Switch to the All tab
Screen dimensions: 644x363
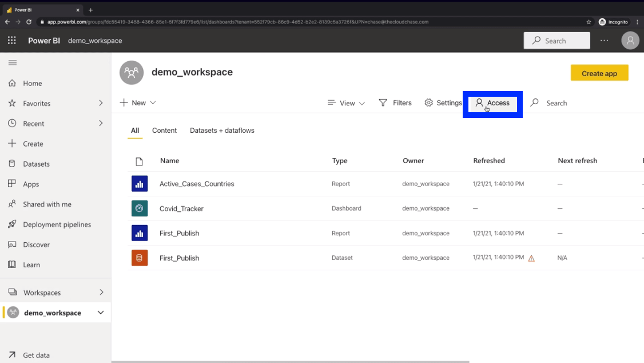(135, 131)
